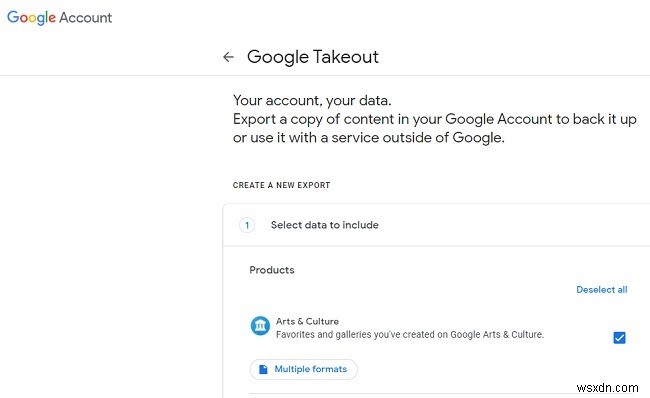The image size is (650, 398).
Task: Click the "Your account, your data." text
Action: coord(312,100)
